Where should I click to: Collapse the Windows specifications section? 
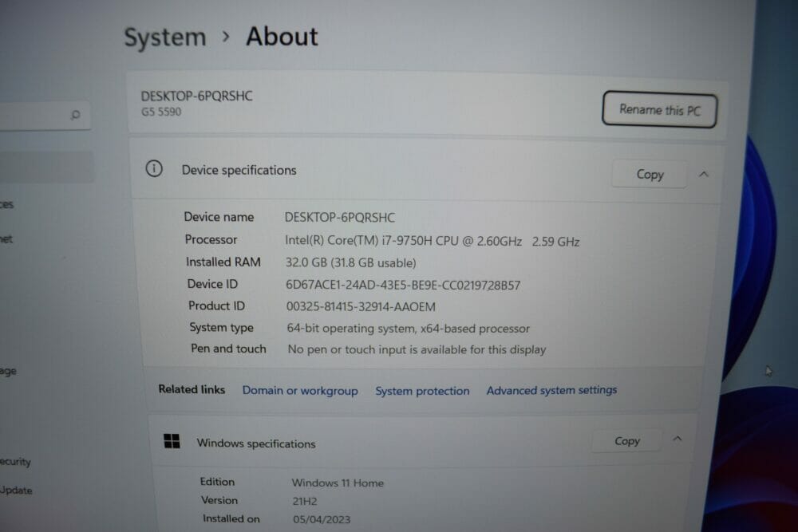click(x=677, y=439)
